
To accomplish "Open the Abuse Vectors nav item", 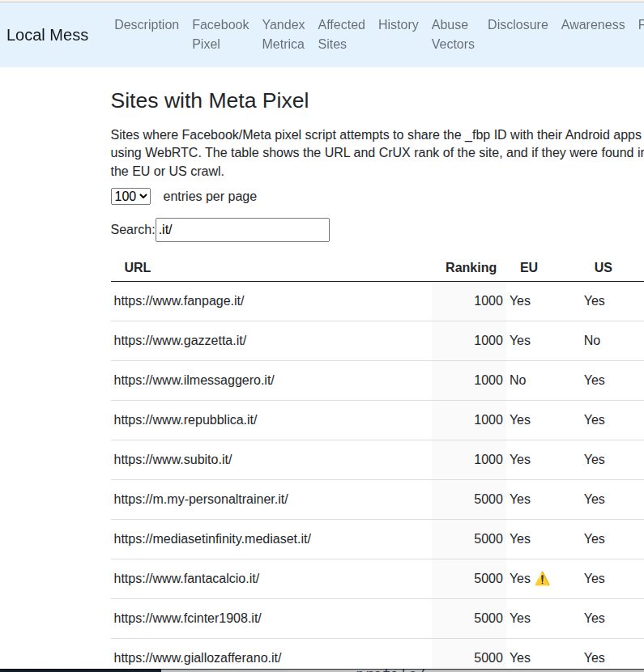I will [x=453, y=34].
